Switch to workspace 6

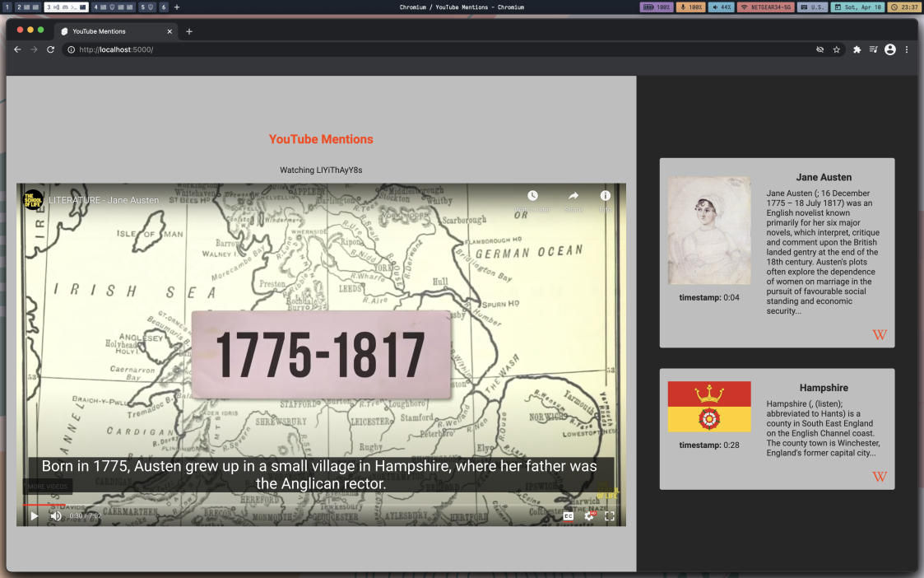(x=163, y=7)
